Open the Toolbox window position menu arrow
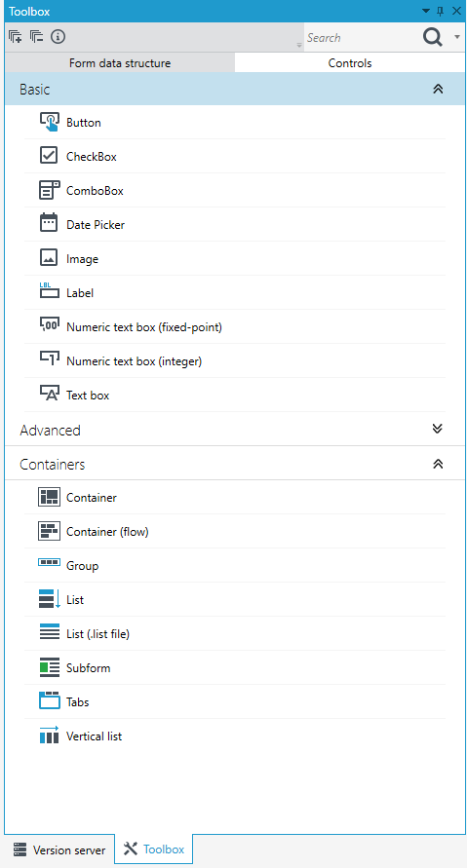Image resolution: width=467 pixels, height=868 pixels. [x=425, y=11]
